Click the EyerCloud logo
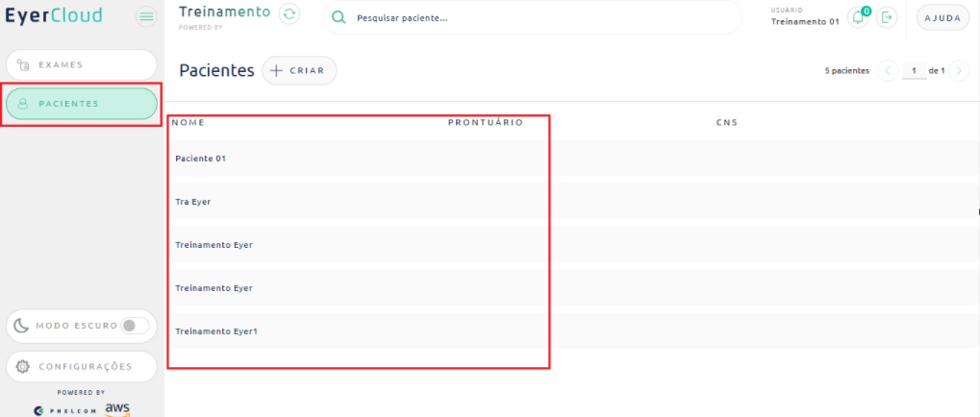Image resolution: width=980 pixels, height=417 pixels. [x=54, y=16]
